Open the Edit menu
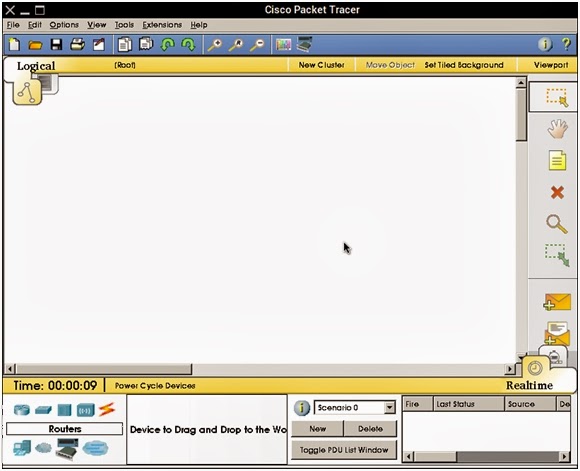Viewport: 580px width, 471px height. click(35, 25)
